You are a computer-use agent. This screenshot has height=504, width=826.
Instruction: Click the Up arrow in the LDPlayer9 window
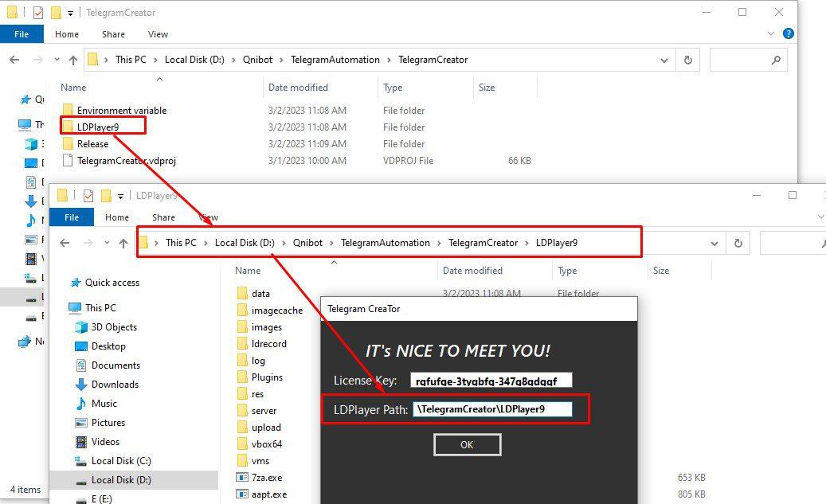[123, 243]
